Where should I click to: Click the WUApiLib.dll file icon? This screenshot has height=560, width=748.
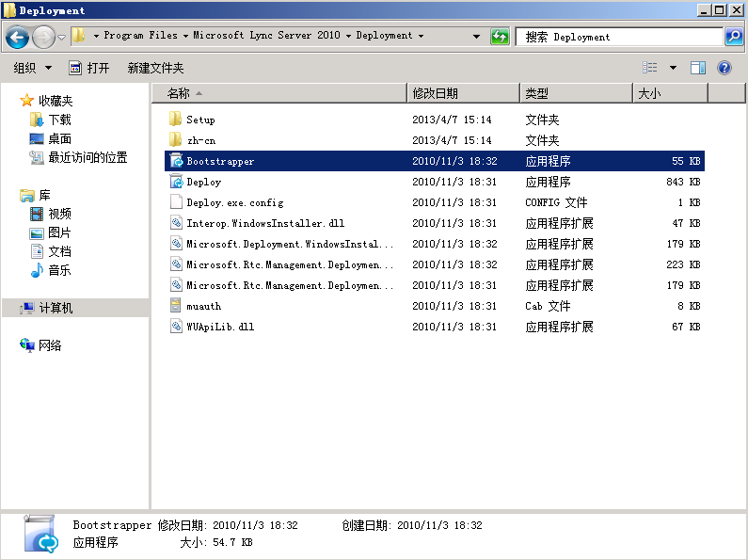176,327
